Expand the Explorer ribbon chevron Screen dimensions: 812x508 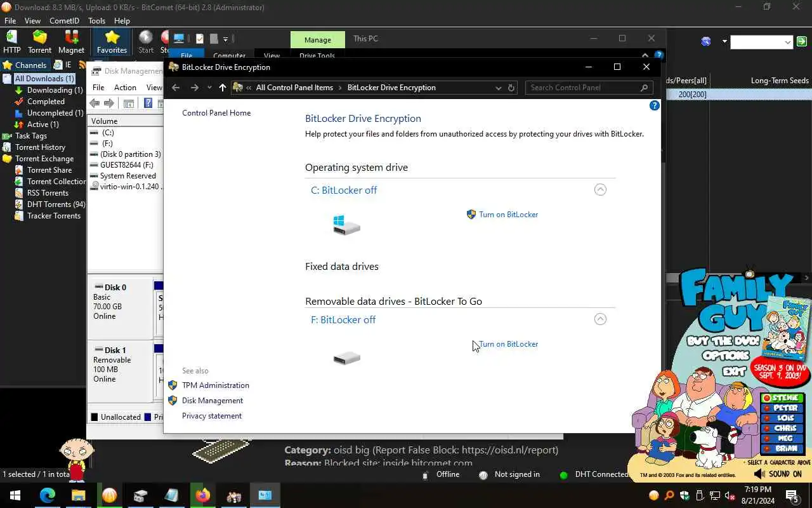(x=645, y=55)
